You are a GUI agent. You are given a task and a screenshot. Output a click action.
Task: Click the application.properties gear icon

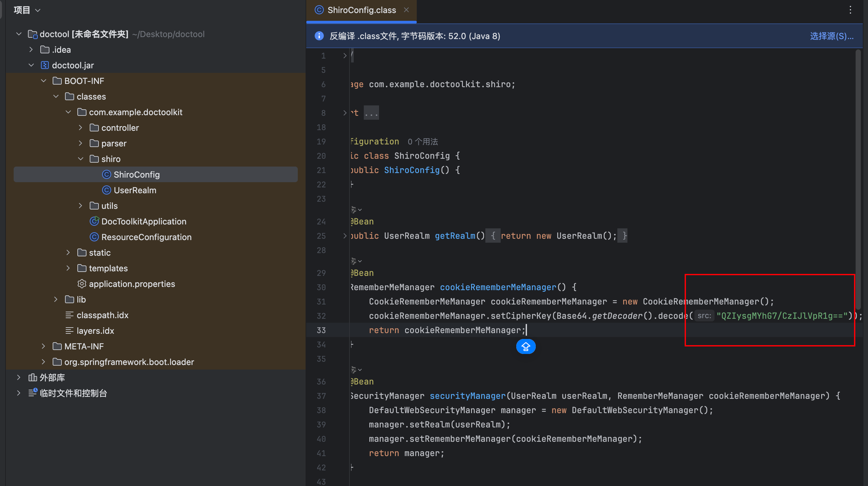coord(82,284)
